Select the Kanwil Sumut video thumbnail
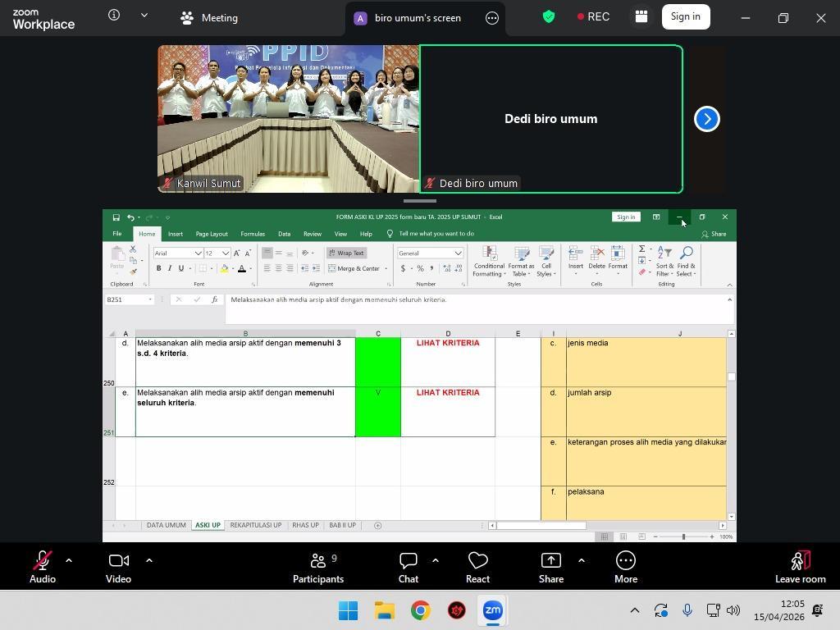The height and width of the screenshot is (630, 840). (288, 119)
